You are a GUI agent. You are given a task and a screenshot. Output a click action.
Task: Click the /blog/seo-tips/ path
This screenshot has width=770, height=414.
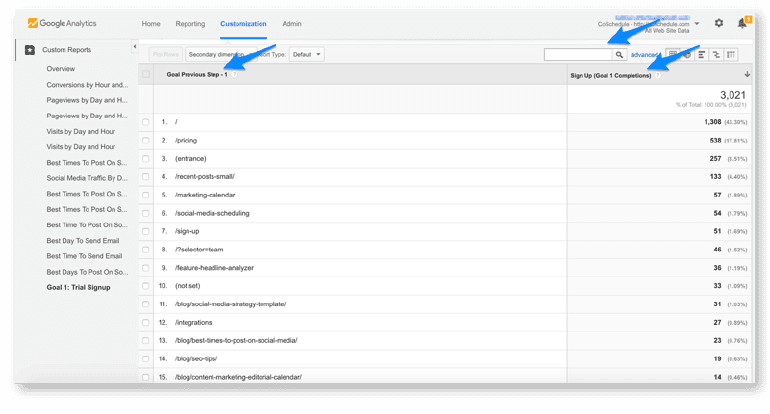(x=196, y=359)
